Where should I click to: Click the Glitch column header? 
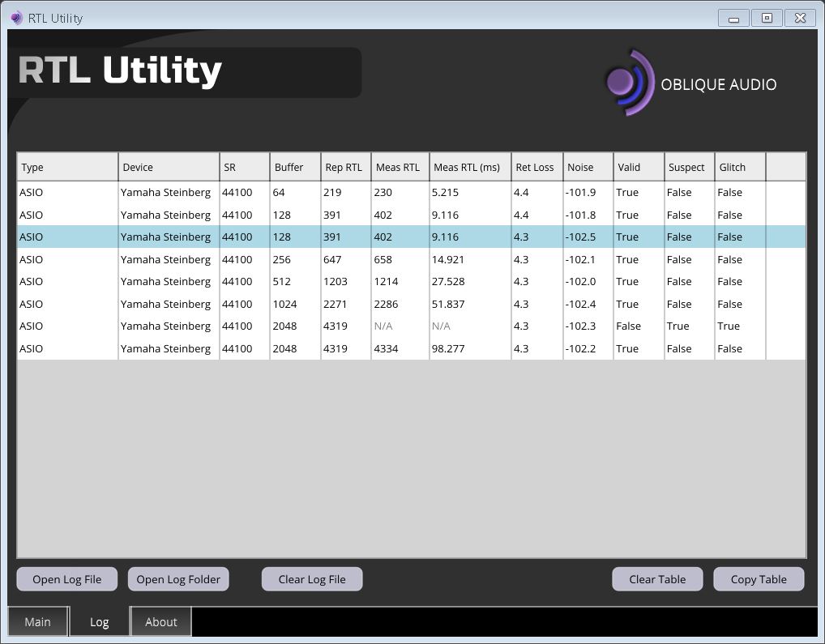point(740,167)
